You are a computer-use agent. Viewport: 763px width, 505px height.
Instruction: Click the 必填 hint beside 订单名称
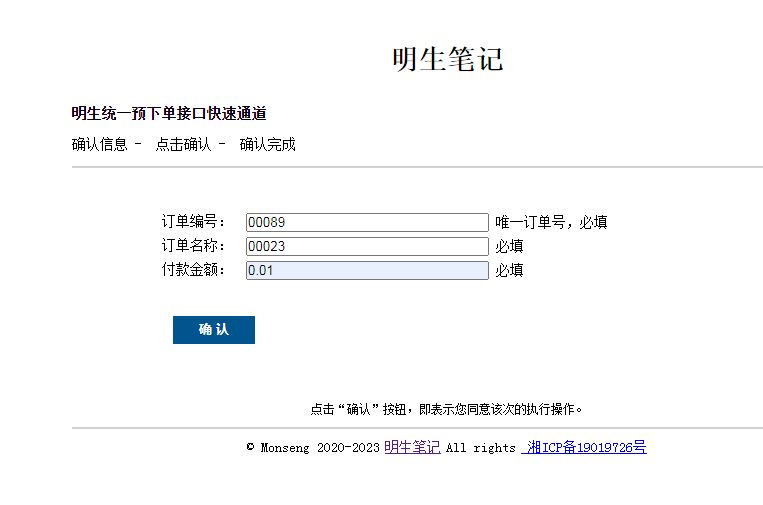tap(509, 247)
